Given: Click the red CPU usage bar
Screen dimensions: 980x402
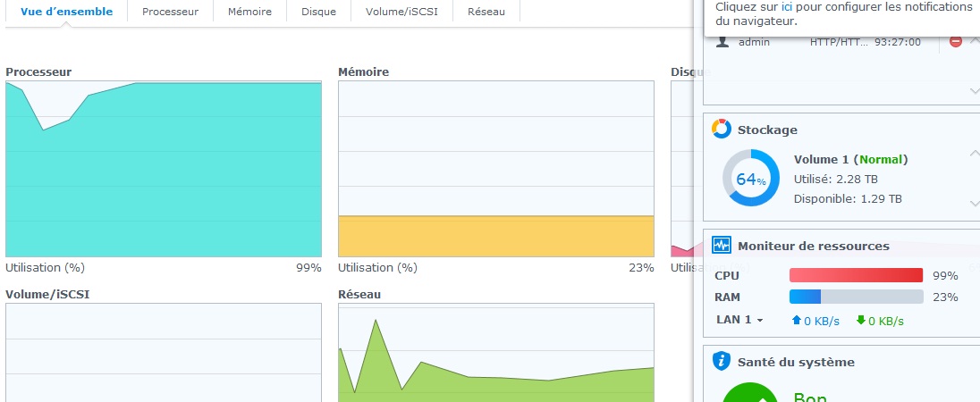Looking at the screenshot, I should click(856, 275).
